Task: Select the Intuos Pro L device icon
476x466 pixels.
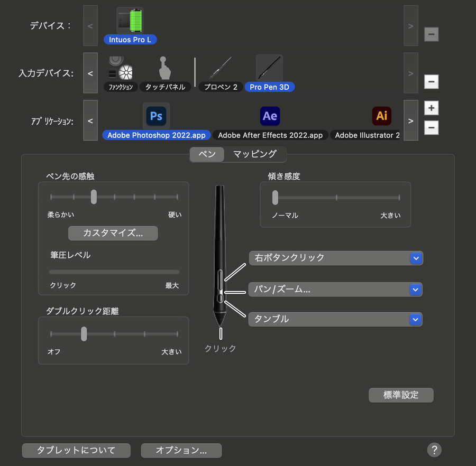Action: pos(130,20)
